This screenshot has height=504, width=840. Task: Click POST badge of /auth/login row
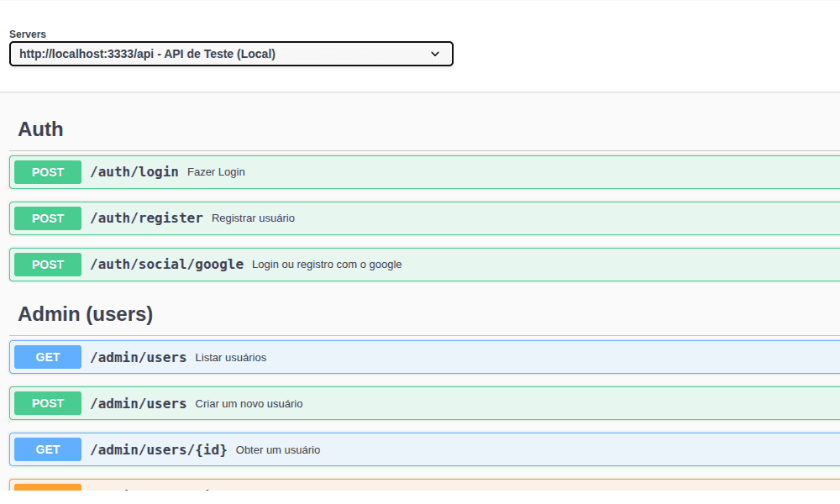48,172
